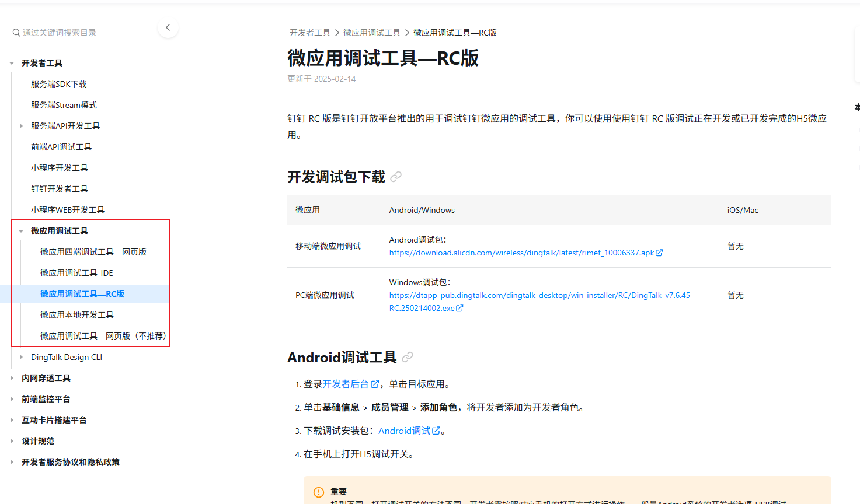Expand the 内网穿透工具 section
This screenshot has width=860, height=504.
(11, 377)
